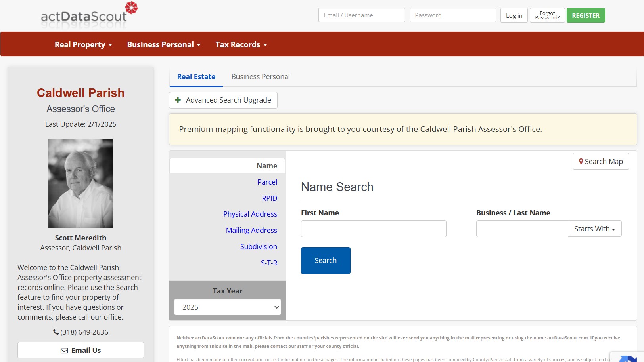644x362 pixels.
Task: Select the Subdivision search type
Action: tap(259, 246)
